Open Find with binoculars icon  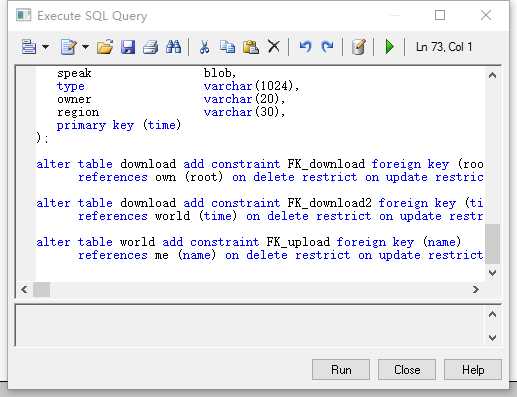tap(173, 47)
